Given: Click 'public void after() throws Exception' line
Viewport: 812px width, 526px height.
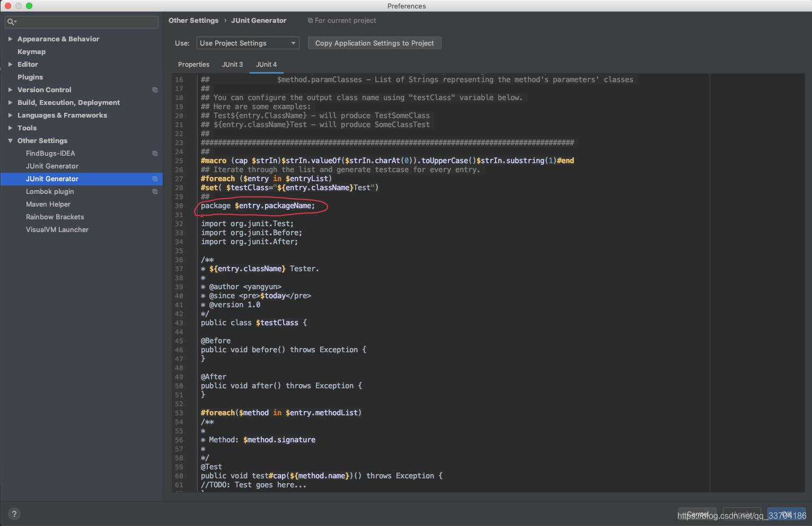Looking at the screenshot, I should click(x=281, y=386).
